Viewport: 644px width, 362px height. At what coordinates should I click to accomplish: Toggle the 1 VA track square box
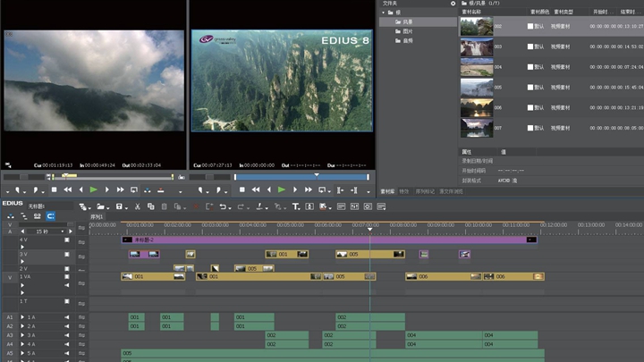(67, 276)
